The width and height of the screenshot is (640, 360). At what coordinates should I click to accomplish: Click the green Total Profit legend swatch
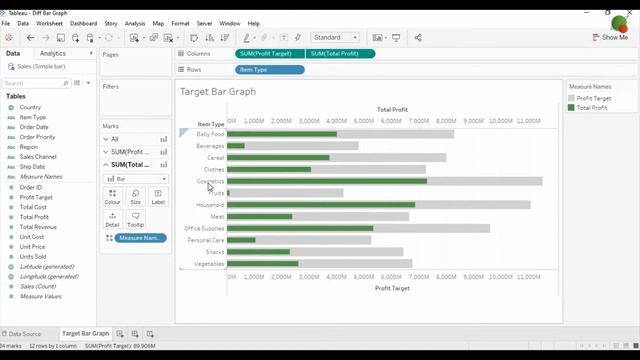(x=571, y=108)
